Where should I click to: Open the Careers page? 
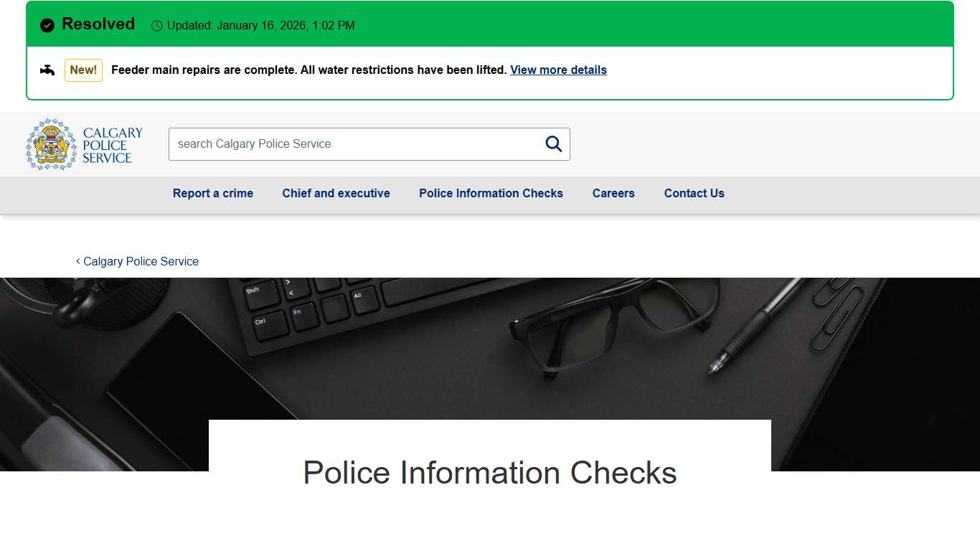click(x=613, y=193)
